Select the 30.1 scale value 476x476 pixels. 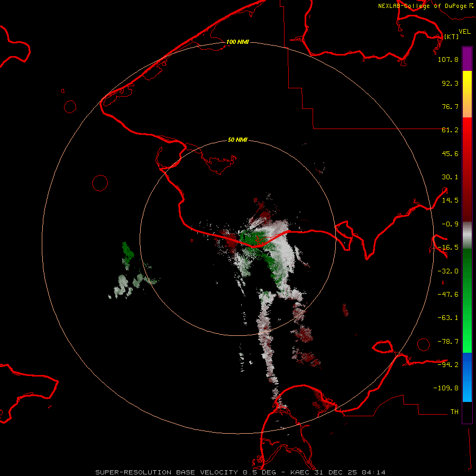coord(450,177)
